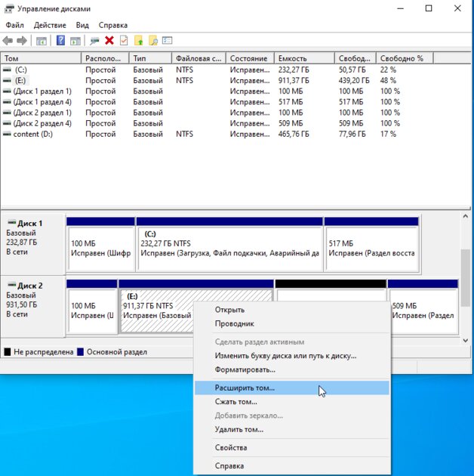Image resolution: width=474 pixels, height=476 pixels.
Task: Toggle the show/hide console tree icon
Action: (x=42, y=41)
